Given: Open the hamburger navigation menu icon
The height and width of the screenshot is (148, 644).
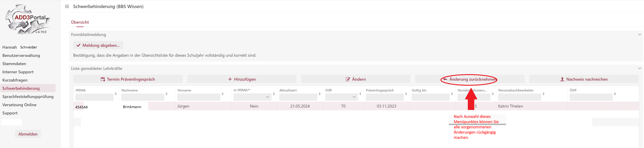Looking at the screenshot, I should 67,7.
